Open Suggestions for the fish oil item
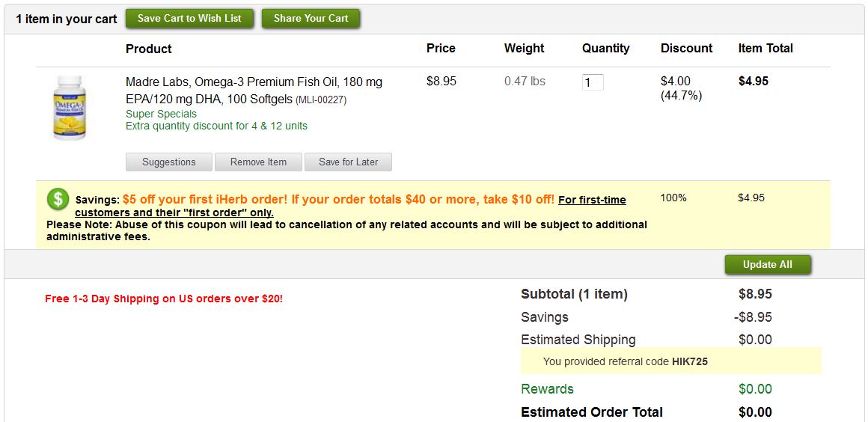The height and width of the screenshot is (422, 868). pyautogui.click(x=169, y=162)
